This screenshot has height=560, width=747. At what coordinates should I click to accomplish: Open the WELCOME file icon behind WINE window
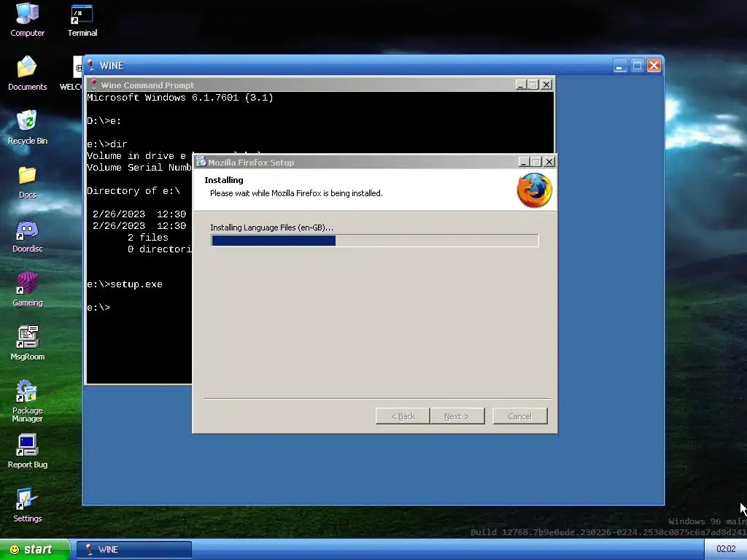[x=72, y=73]
